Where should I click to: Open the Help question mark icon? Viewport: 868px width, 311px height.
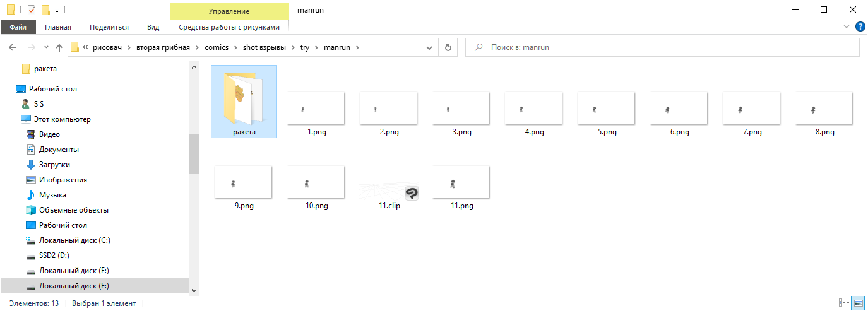(860, 27)
